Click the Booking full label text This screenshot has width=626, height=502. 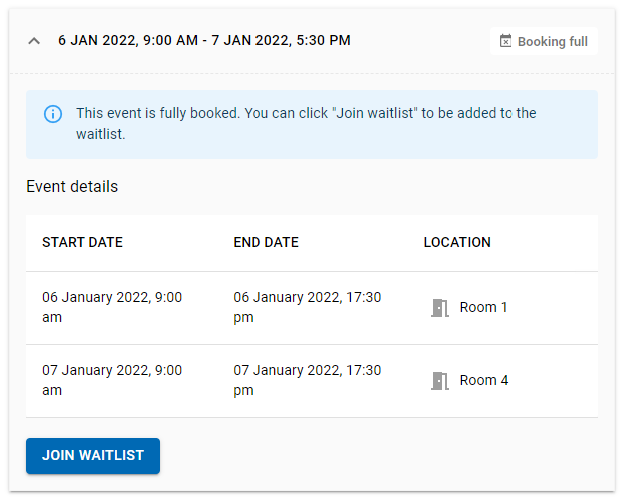[x=553, y=42]
